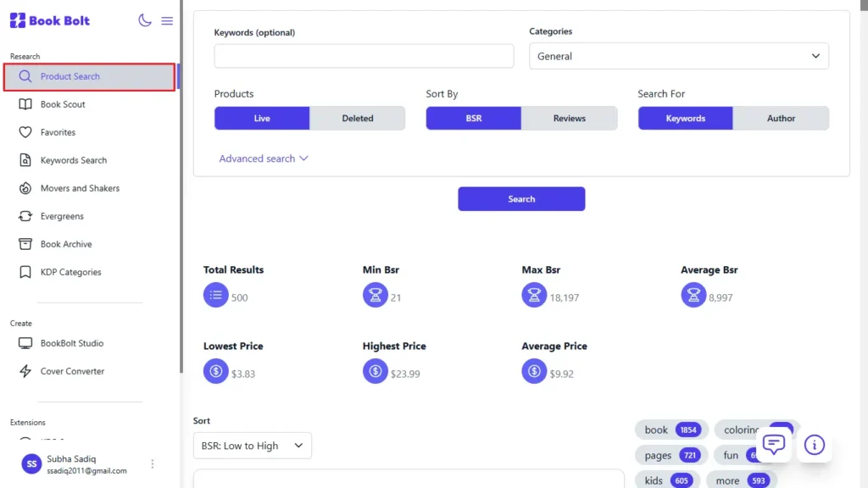Open the BSR: Low to High sort dropdown
868x488 pixels.
pyautogui.click(x=252, y=446)
